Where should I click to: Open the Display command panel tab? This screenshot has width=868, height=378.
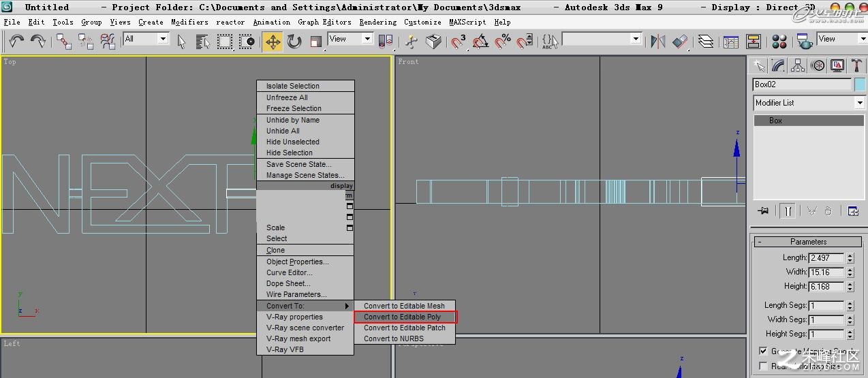(837, 66)
